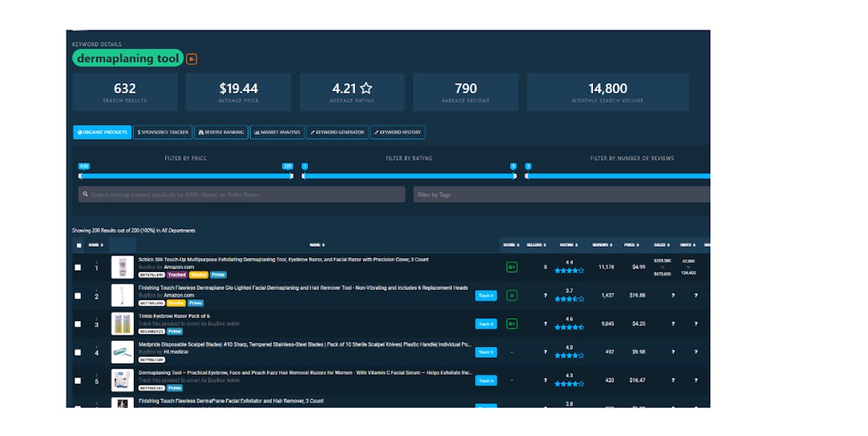Click the $19.44 Average Price stat card
Image resolution: width=868 pixels, height=436 pixels.
pyautogui.click(x=239, y=92)
